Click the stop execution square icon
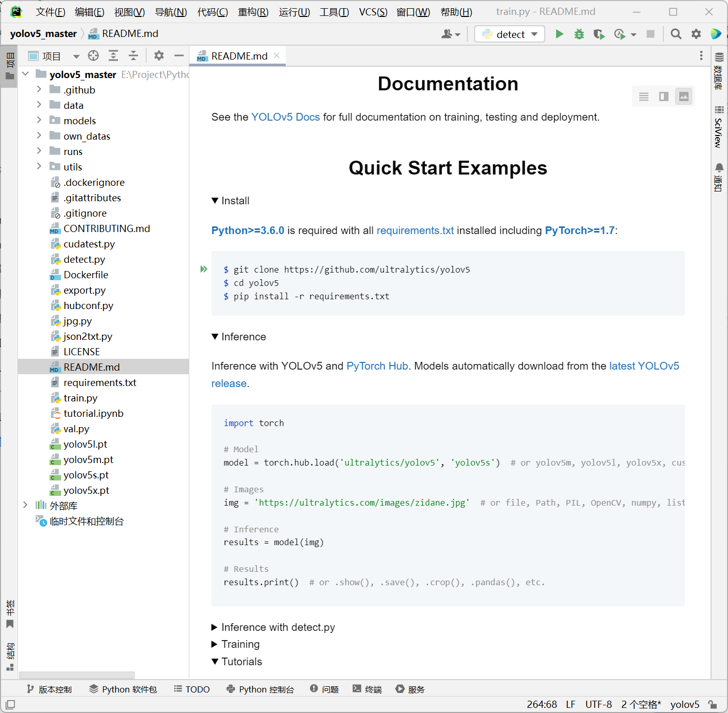Screen dimensions: 728x713 point(651,34)
